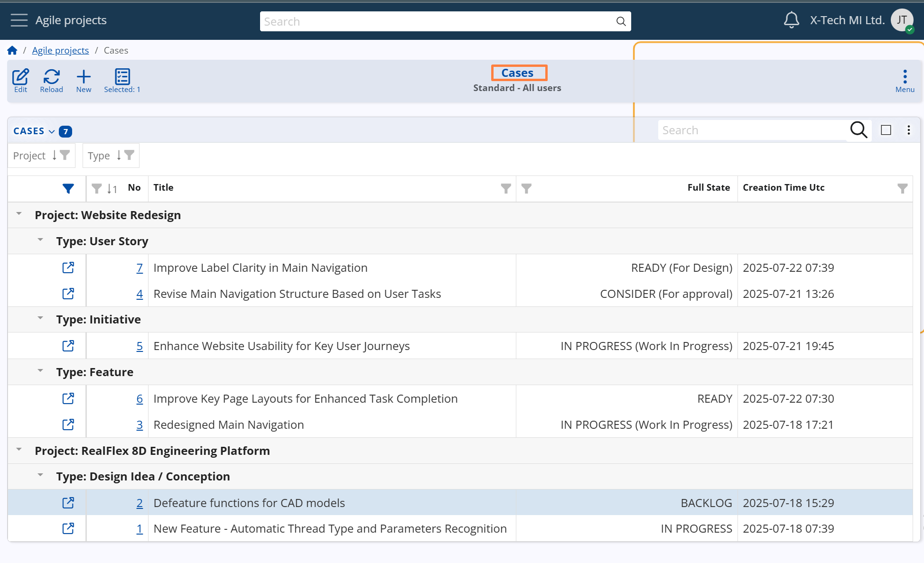Image resolution: width=924 pixels, height=563 pixels.
Task: Toggle the blue filter in first column
Action: [x=68, y=189]
